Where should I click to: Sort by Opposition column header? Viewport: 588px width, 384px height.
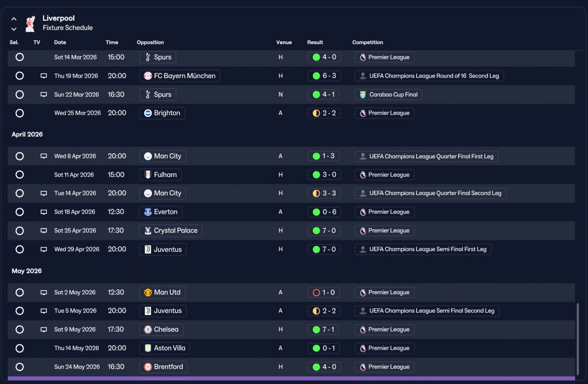(x=150, y=42)
